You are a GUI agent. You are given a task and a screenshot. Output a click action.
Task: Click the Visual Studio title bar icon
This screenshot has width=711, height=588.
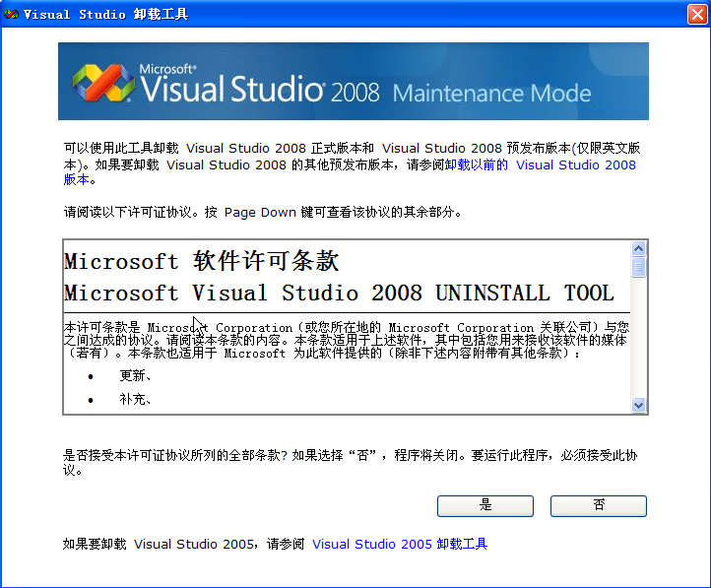(11, 14)
